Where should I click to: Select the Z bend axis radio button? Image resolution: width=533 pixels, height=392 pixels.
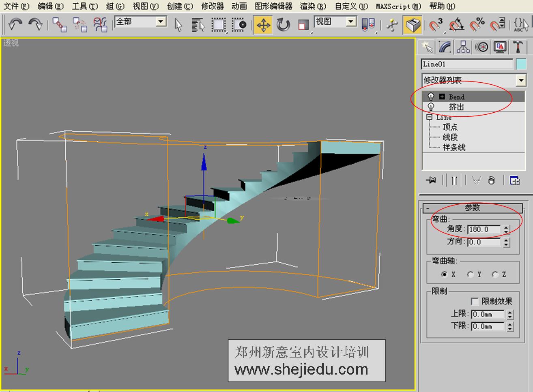pyautogui.click(x=494, y=274)
